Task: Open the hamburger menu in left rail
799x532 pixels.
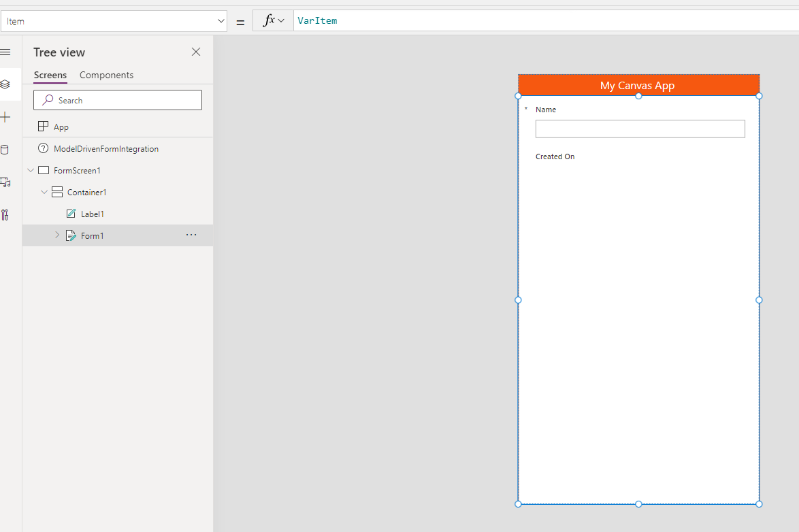Action: click(5, 52)
